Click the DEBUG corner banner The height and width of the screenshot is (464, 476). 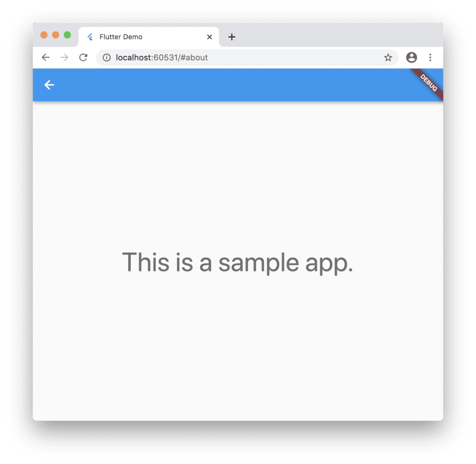pos(428,82)
